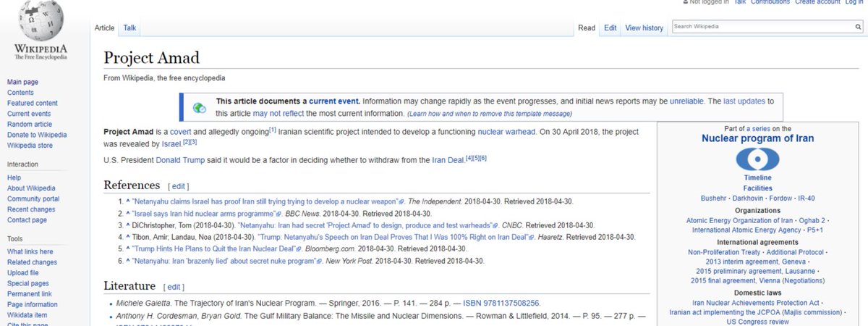The width and height of the screenshot is (868, 326).
Task: Click Donate to Wikipedia
Action: [37, 135]
